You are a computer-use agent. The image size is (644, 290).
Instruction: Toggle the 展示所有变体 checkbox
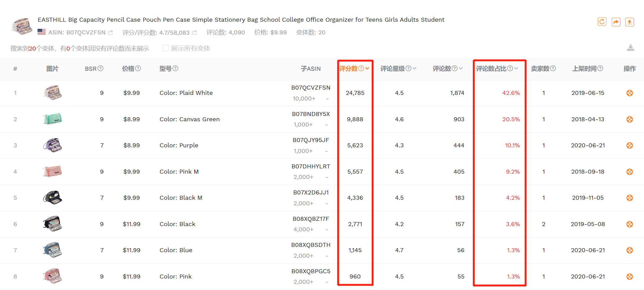(166, 48)
